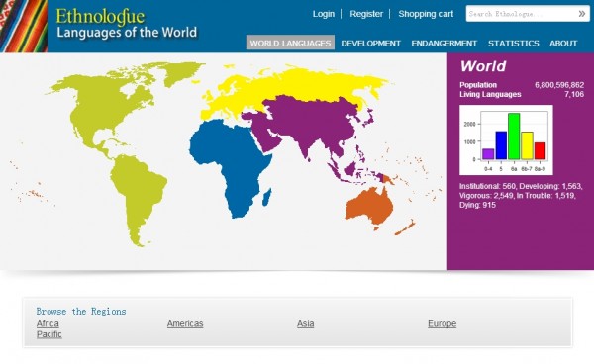The image size is (594, 364).
Task: Open the Development menu item
Action: pyautogui.click(x=370, y=44)
